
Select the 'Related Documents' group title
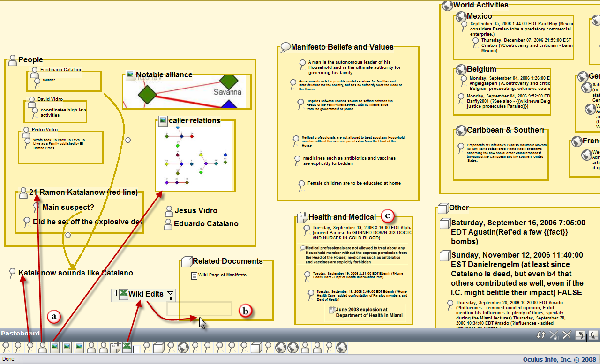pyautogui.click(x=228, y=261)
